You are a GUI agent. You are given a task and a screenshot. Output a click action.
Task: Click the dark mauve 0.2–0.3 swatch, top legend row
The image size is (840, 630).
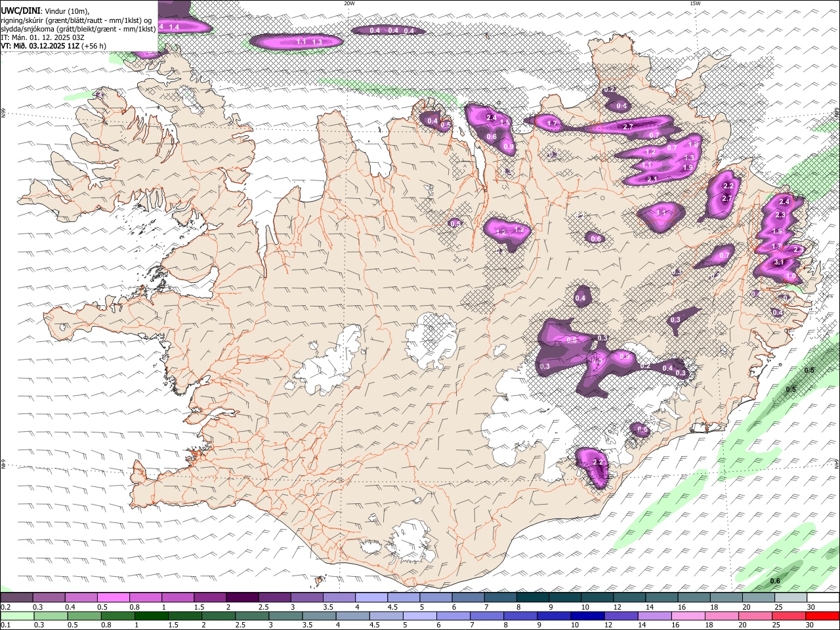pyautogui.click(x=16, y=598)
